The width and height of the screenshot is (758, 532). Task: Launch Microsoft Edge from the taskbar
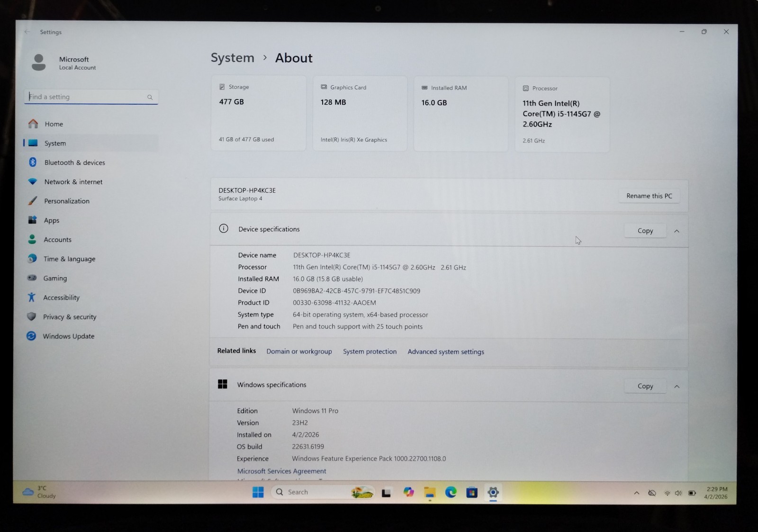click(451, 493)
